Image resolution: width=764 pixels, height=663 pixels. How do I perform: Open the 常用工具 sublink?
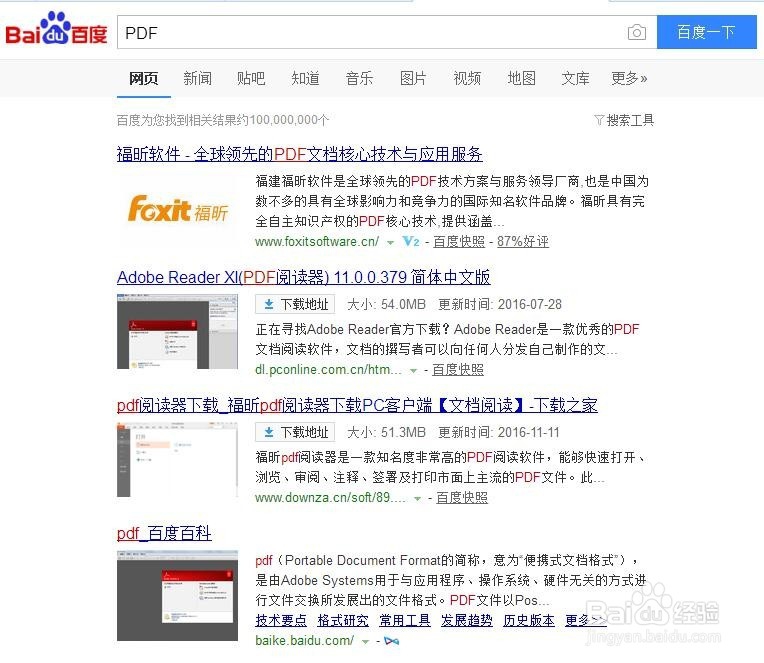405,620
